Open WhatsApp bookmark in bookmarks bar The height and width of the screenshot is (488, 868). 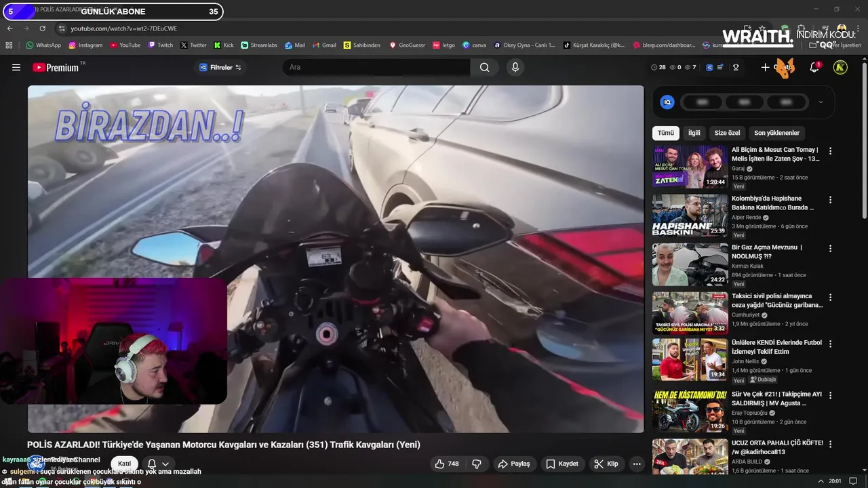point(43,45)
